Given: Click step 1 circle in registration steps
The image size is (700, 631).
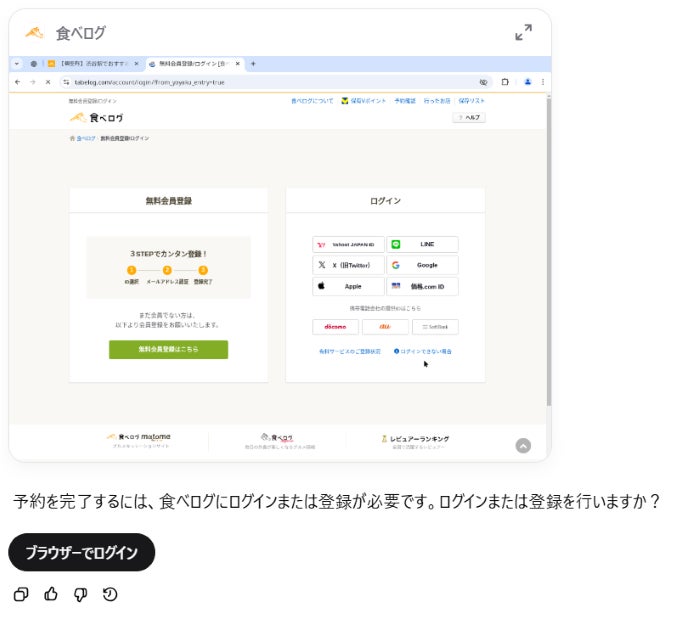Looking at the screenshot, I should click(x=131, y=270).
